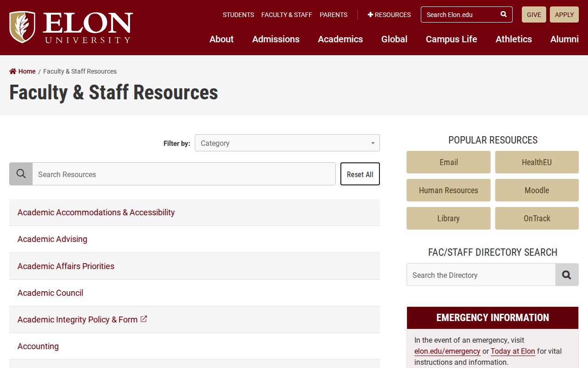Click the 'EMERGENCY INFORMATION' heading
The image size is (588, 368).
[x=492, y=317]
